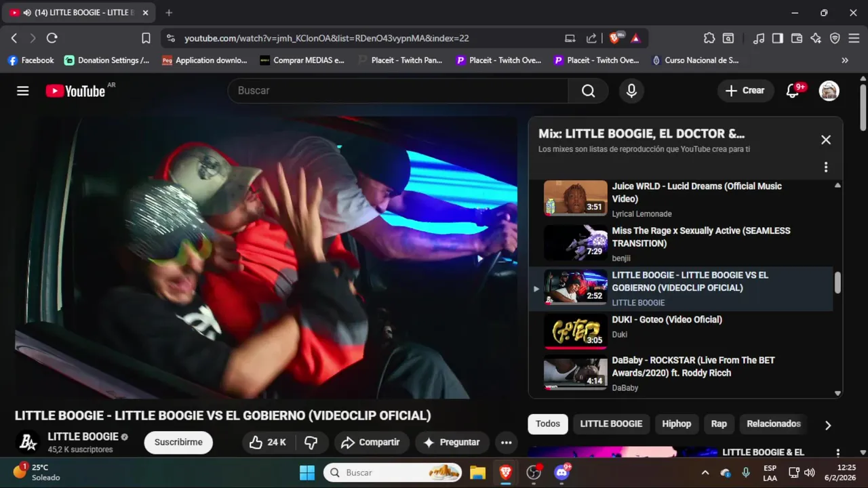The height and width of the screenshot is (488, 868).
Task: Open the LITTLE BOOGIE channel name link
Action: (x=83, y=436)
